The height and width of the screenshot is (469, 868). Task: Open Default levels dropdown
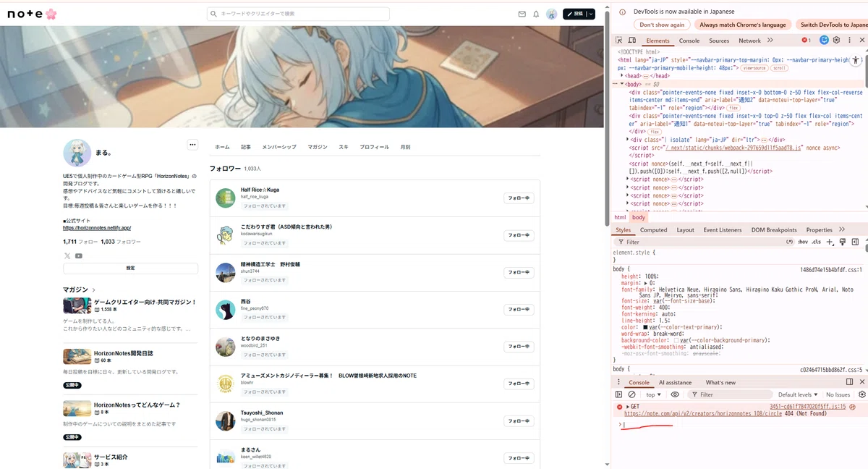(x=799, y=394)
